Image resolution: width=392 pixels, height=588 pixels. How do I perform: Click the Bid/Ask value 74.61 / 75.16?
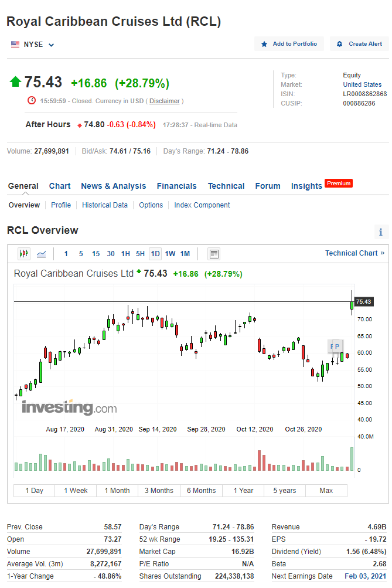[x=129, y=151]
